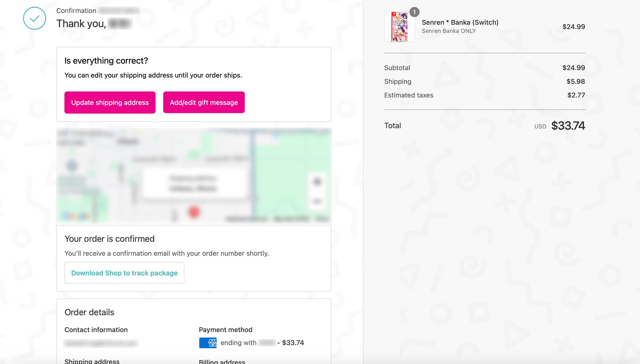The width and height of the screenshot is (640, 364).
Task: Click the Google logo on the map
Action: pyautogui.click(x=75, y=216)
